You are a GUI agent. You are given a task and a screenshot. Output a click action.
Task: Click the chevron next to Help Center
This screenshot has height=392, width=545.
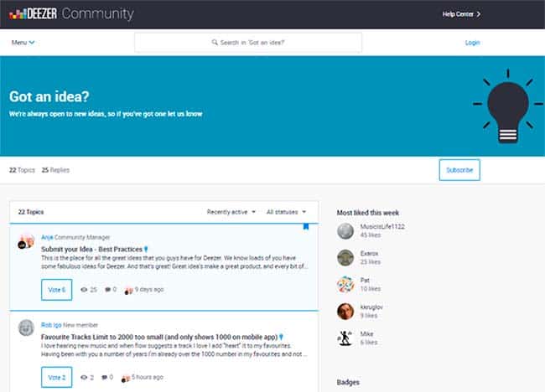point(479,14)
